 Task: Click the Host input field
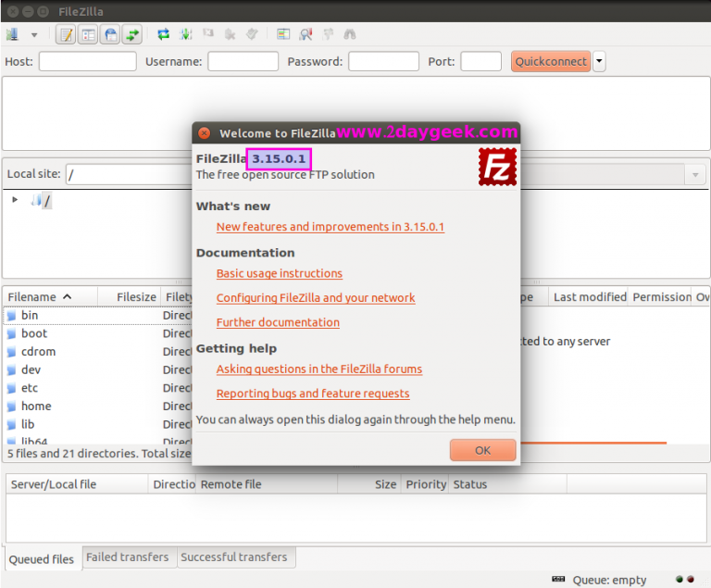coord(88,61)
